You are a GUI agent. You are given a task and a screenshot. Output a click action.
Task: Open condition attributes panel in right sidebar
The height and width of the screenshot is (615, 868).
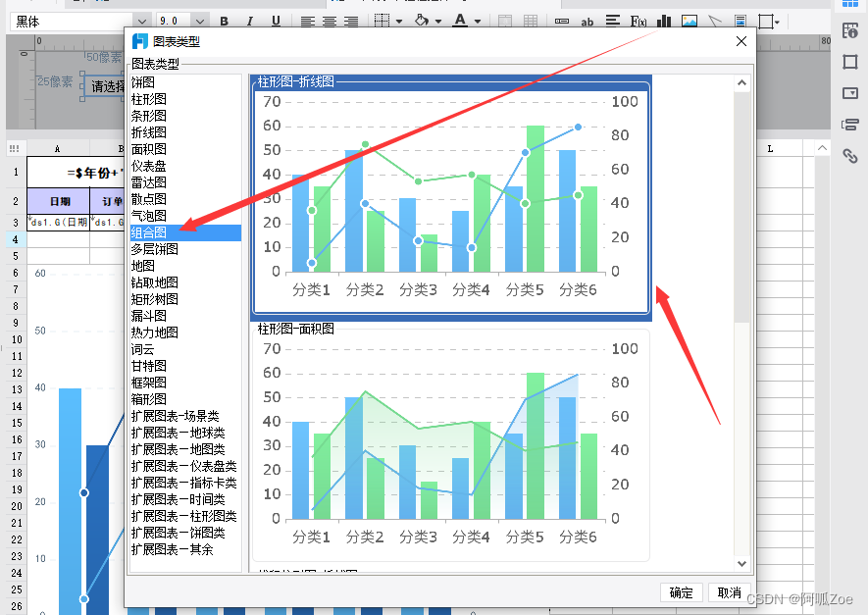(850, 124)
